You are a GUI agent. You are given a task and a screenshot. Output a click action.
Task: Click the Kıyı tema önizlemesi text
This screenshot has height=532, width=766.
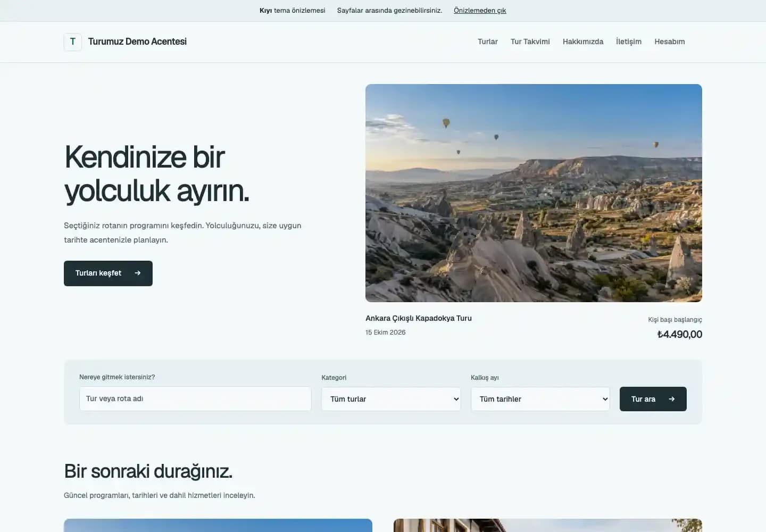click(x=292, y=11)
